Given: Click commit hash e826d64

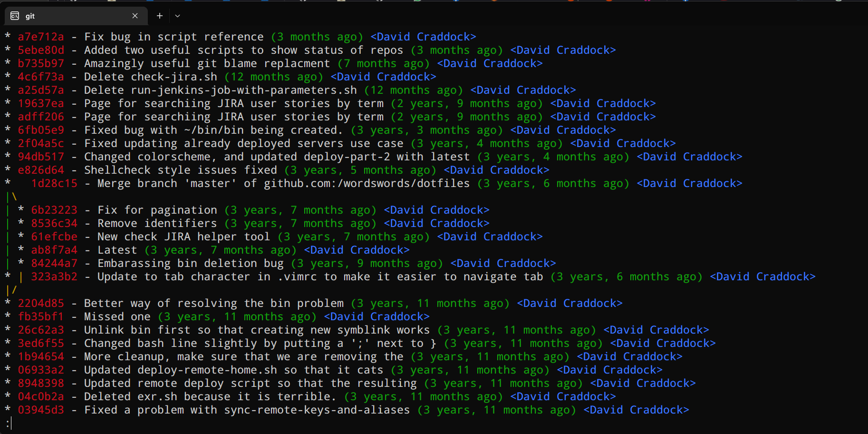Looking at the screenshot, I should 41,170.
